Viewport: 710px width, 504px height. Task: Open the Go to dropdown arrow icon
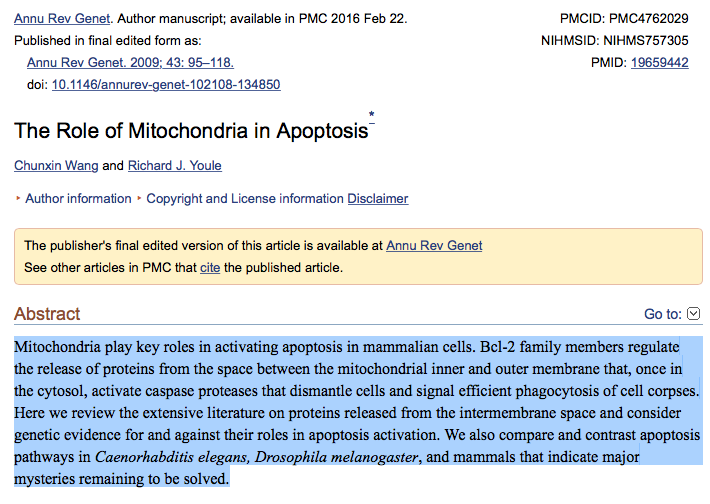point(694,314)
